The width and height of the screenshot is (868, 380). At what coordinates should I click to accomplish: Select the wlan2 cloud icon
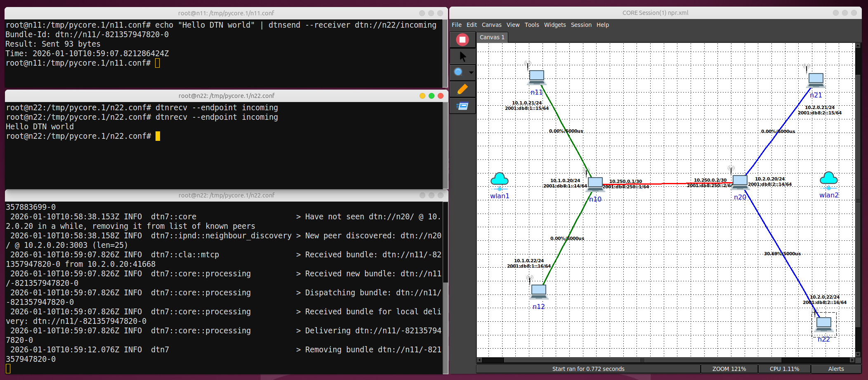pyautogui.click(x=828, y=179)
